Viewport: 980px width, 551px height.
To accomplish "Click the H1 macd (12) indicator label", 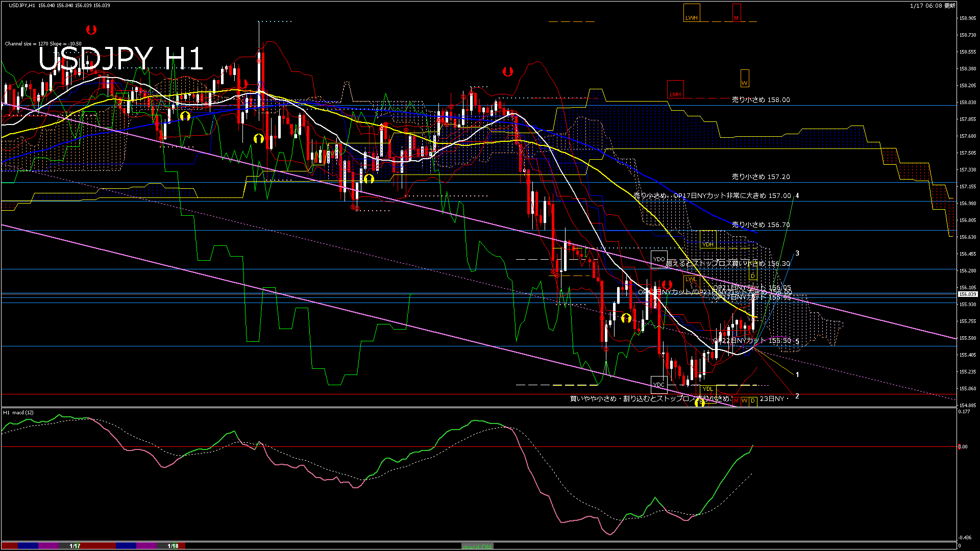I will (x=18, y=413).
